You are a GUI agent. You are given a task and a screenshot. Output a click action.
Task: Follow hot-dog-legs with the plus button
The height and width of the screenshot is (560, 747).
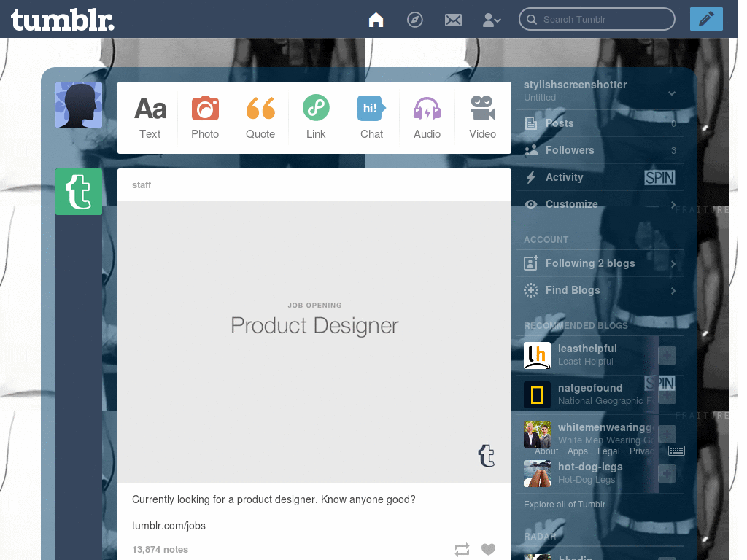pos(667,473)
